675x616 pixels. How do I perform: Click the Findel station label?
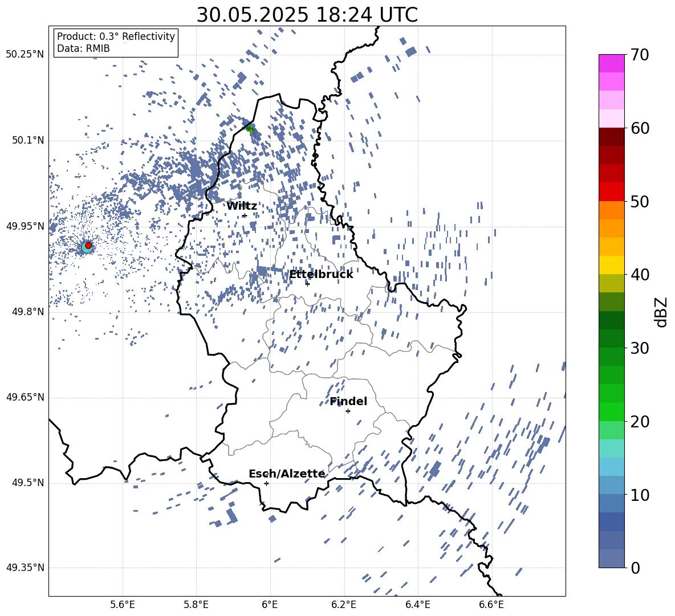(348, 401)
